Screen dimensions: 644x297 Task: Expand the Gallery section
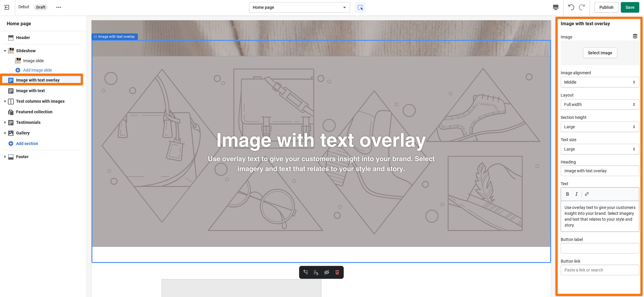[x=5, y=133]
